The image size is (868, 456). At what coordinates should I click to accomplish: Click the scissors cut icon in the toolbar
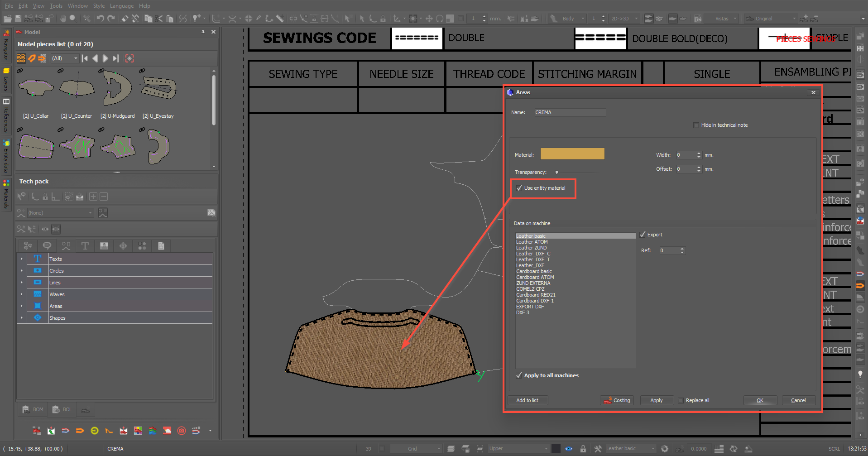click(x=158, y=19)
